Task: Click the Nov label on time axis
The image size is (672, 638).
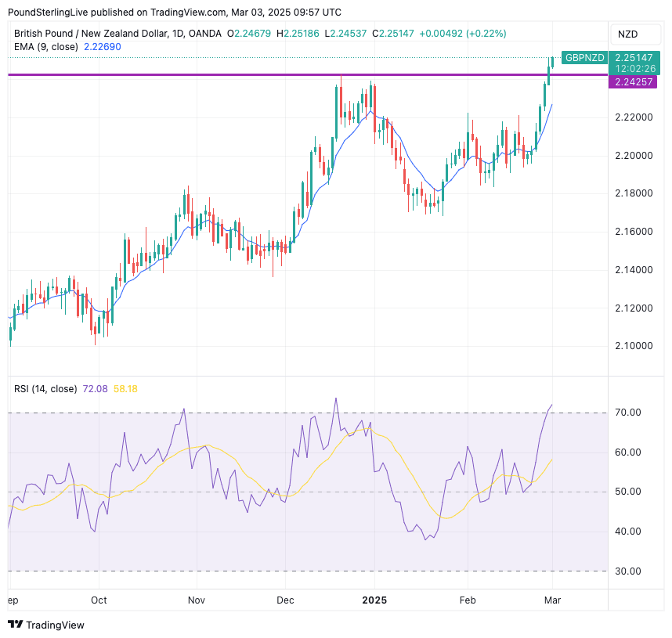Action: coord(196,600)
